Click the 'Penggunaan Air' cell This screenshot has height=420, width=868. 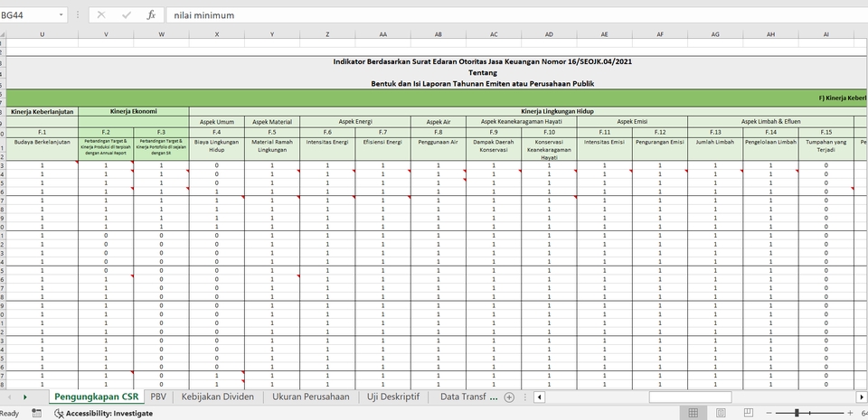(438, 149)
